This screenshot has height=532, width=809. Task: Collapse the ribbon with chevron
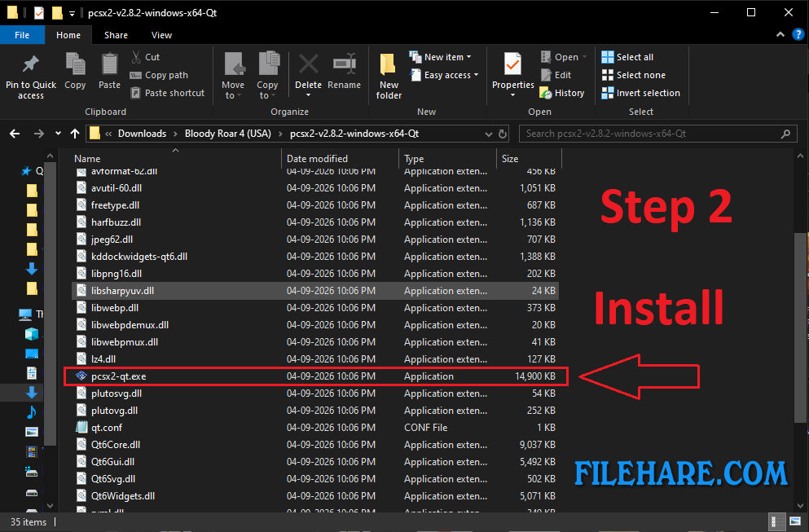pyautogui.click(x=780, y=34)
